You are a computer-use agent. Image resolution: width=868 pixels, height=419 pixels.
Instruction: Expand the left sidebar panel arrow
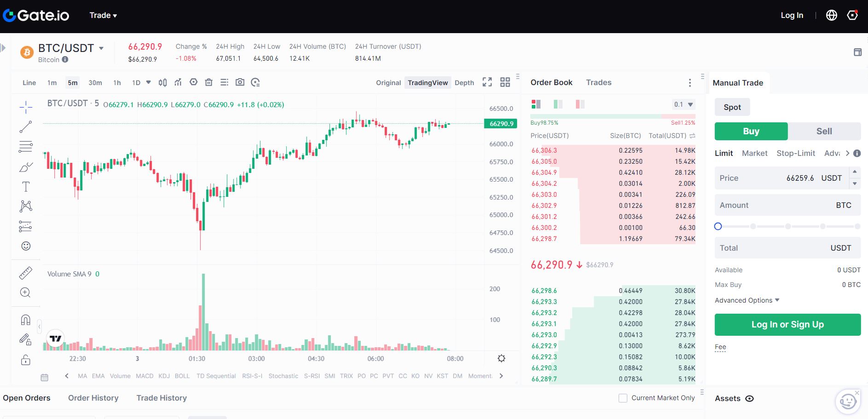tap(3, 47)
